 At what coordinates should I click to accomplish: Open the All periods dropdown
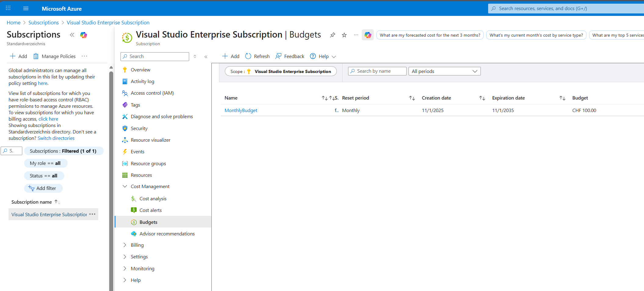[x=444, y=71]
